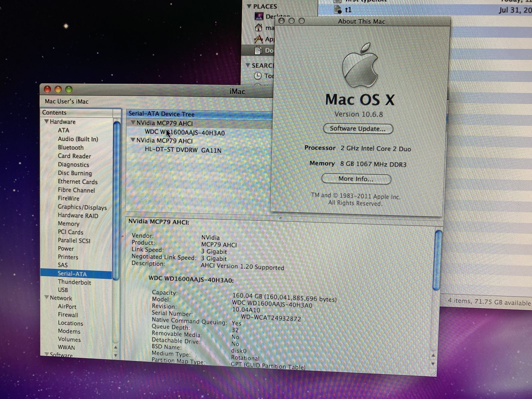Minimize the iMac System Profiler window
Screen dimensions: 532x399
pyautogui.click(x=58, y=89)
